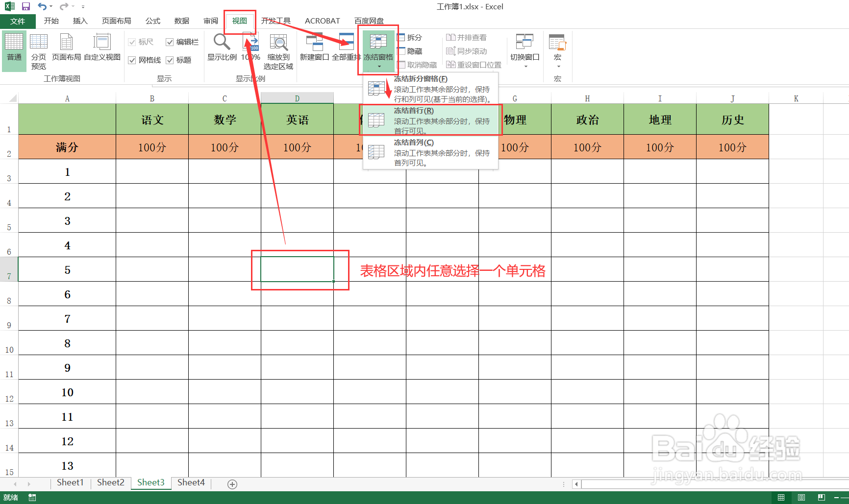Click Synchronous Scrolling (同步滚动)
The image size is (849, 504).
pyautogui.click(x=466, y=51)
